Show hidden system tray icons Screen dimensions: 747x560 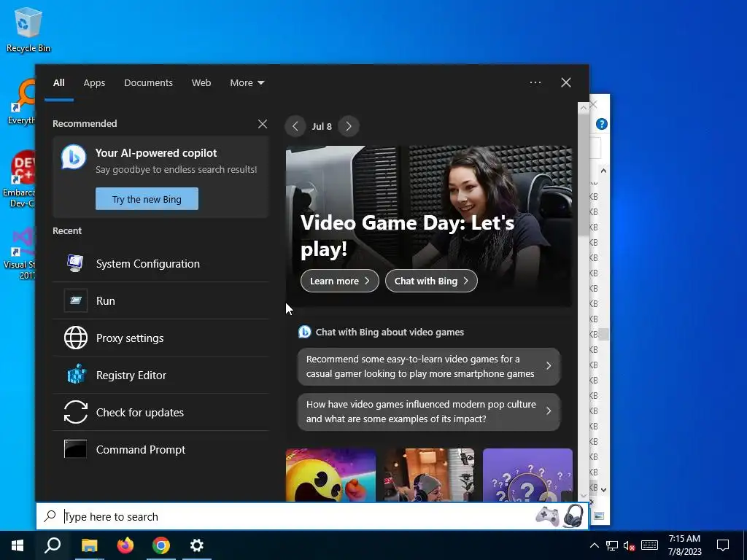[594, 545]
